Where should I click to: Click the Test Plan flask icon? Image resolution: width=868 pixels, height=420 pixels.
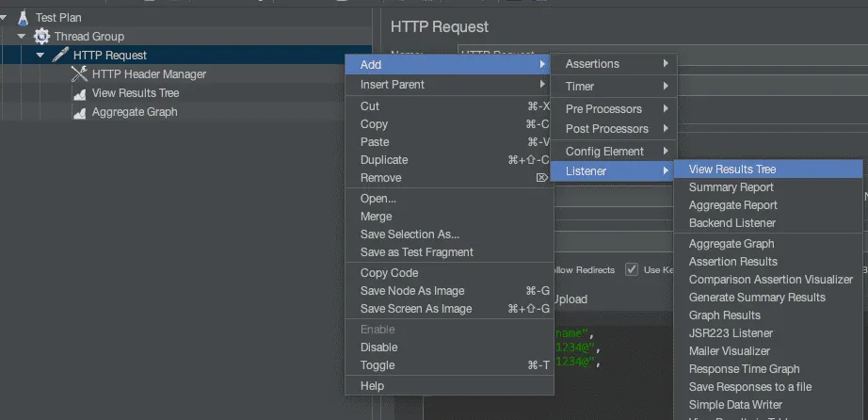coord(23,18)
